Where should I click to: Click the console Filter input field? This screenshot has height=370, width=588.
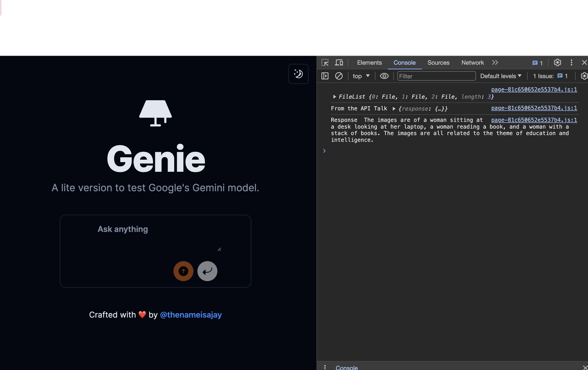click(x=436, y=76)
